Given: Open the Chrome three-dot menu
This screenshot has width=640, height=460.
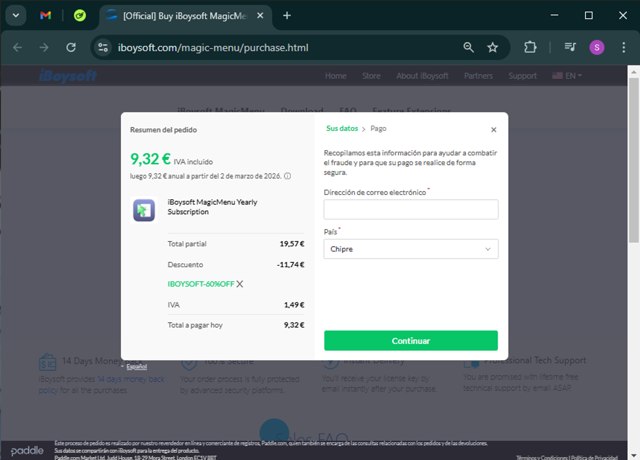Looking at the screenshot, I should coord(624,48).
